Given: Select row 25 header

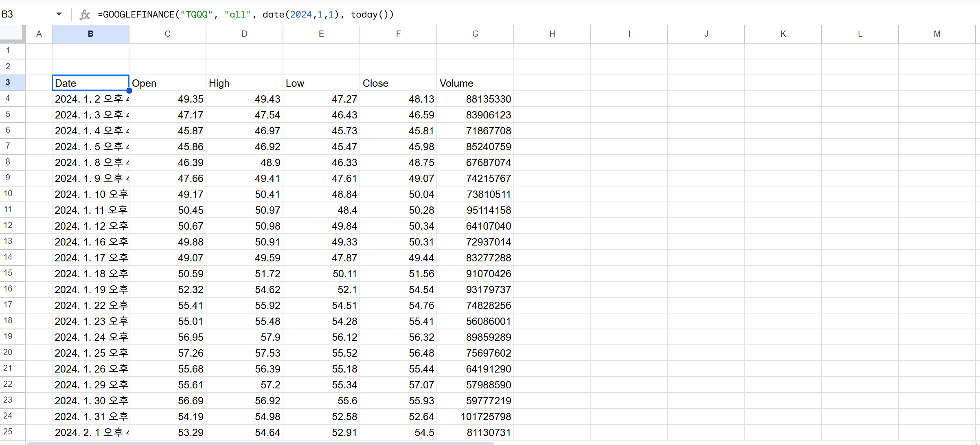Looking at the screenshot, I should coord(12,432).
